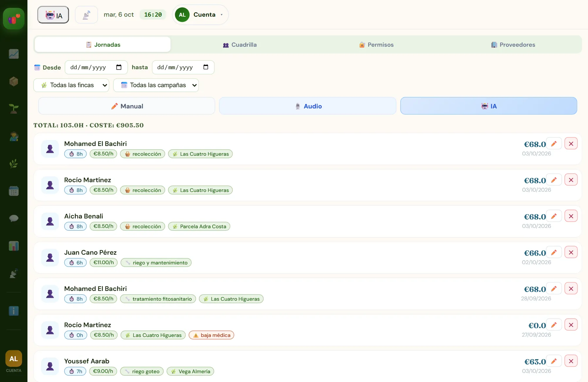Open the farmer workers sidebar icon

14,136
